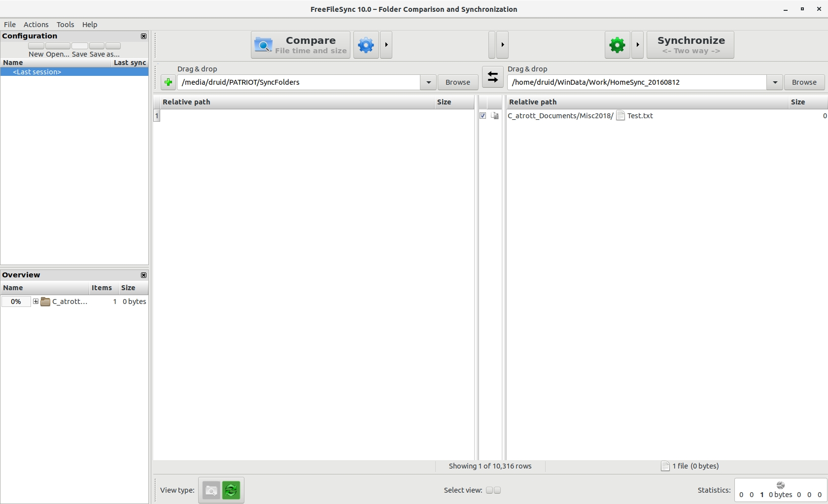Click bold '1' in Statistics box
Viewport: 828px width, 504px height.
tap(762, 495)
